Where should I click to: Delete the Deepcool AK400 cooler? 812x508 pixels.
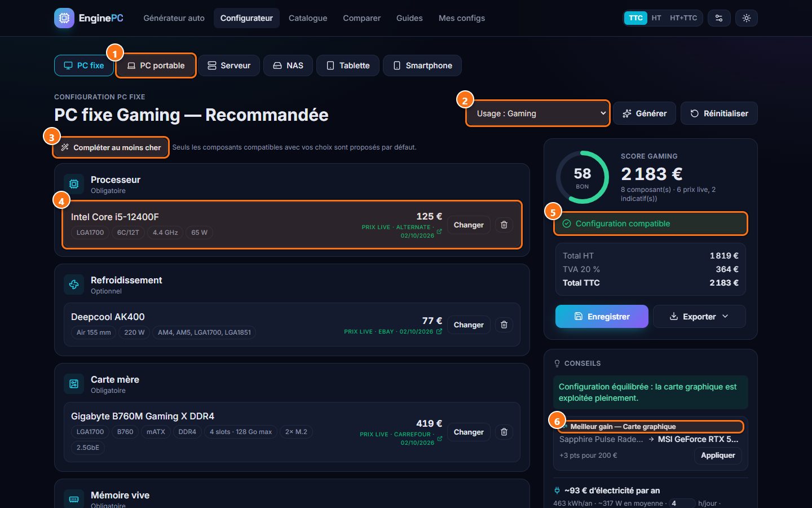(504, 325)
